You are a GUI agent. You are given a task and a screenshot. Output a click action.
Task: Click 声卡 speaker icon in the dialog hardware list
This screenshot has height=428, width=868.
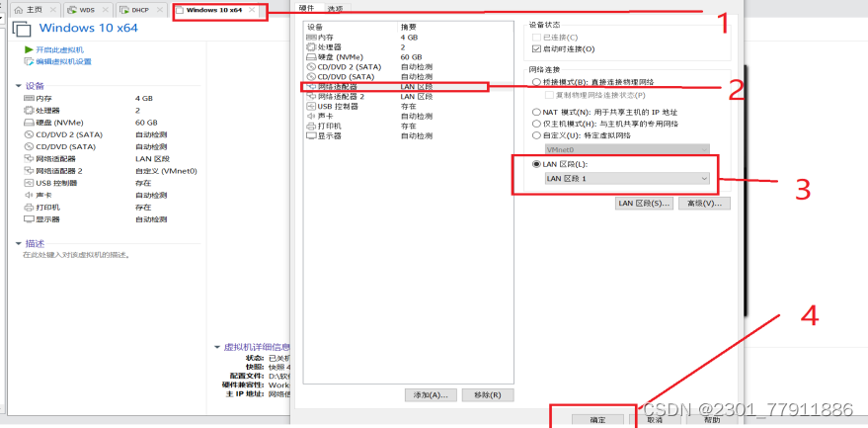310,116
